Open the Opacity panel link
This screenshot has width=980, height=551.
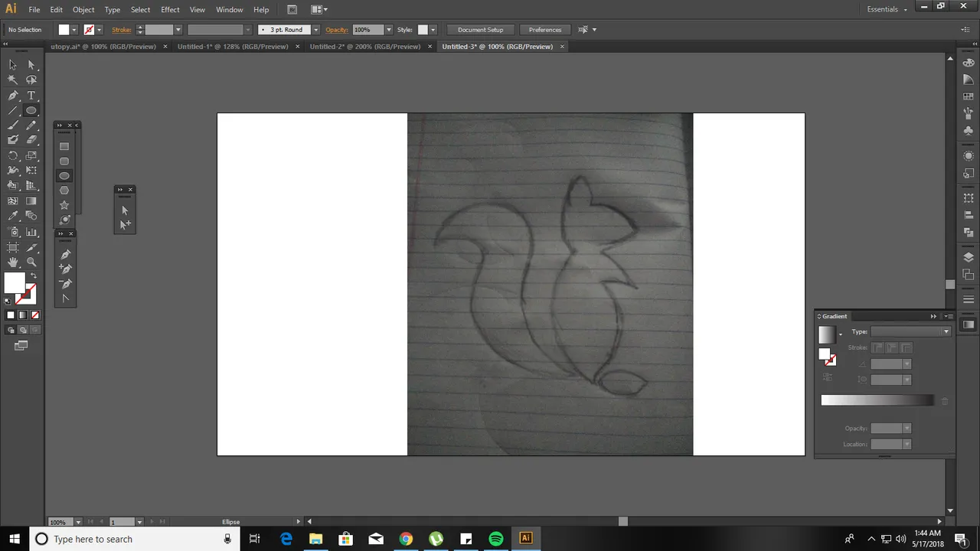(337, 30)
